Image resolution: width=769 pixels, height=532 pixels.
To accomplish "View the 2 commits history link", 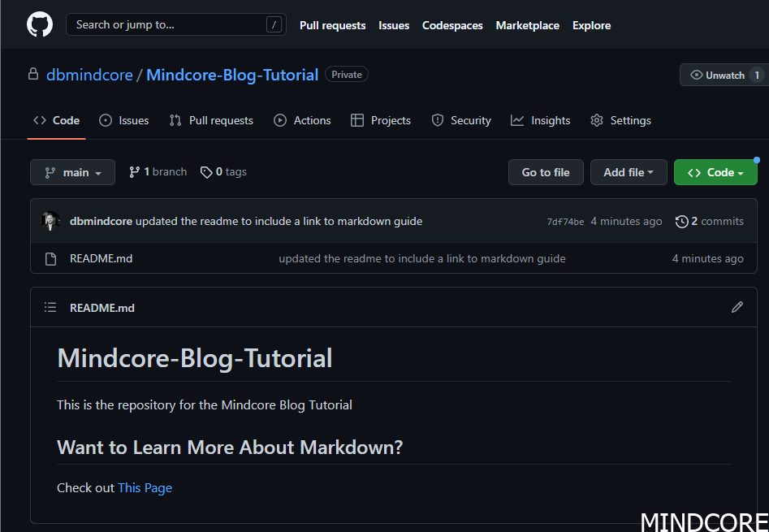I will tap(718, 221).
